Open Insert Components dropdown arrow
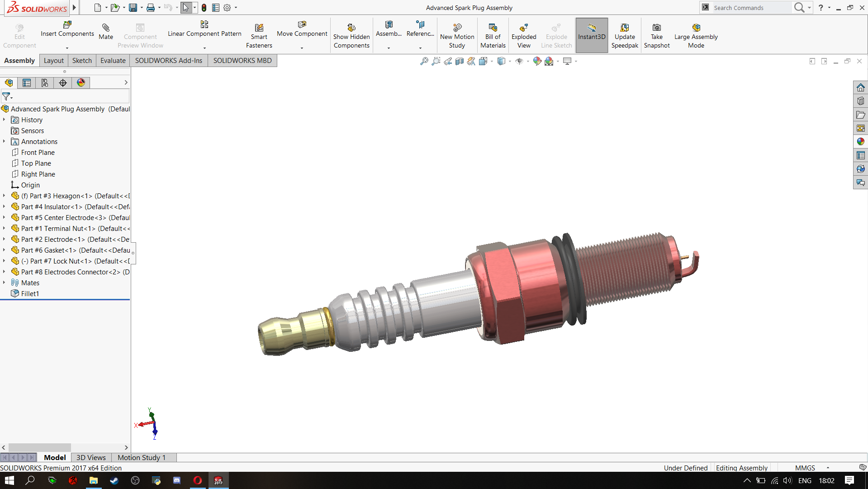Screen dimensions: 868x489 [x=67, y=48]
